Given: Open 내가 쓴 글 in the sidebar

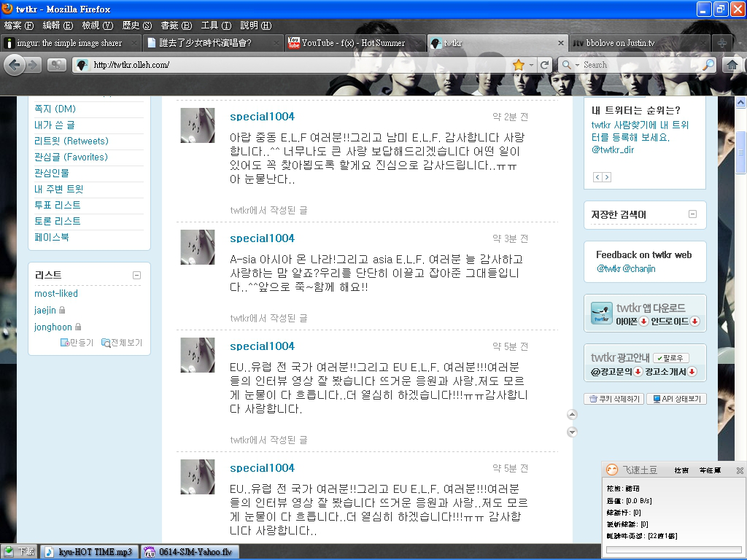Looking at the screenshot, I should click(x=54, y=125).
